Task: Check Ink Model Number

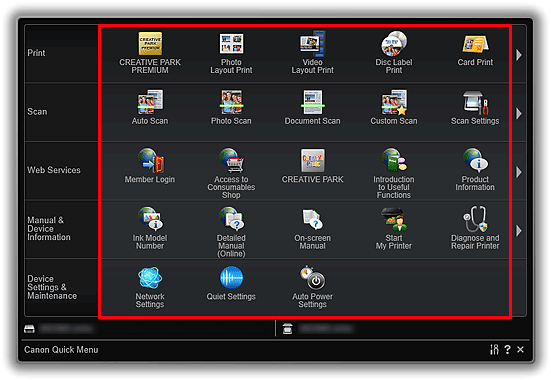Action: pos(150,228)
